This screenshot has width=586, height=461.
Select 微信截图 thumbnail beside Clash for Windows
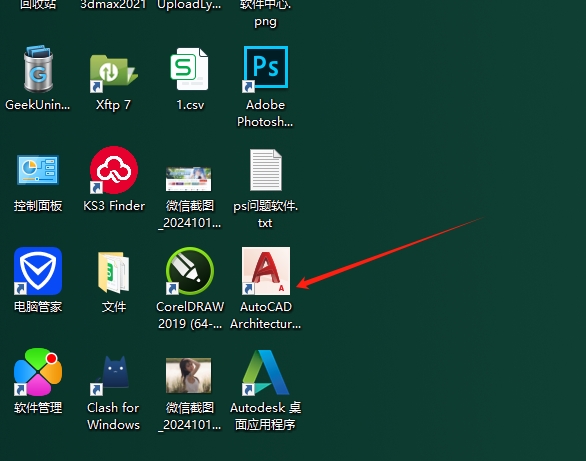tap(188, 375)
